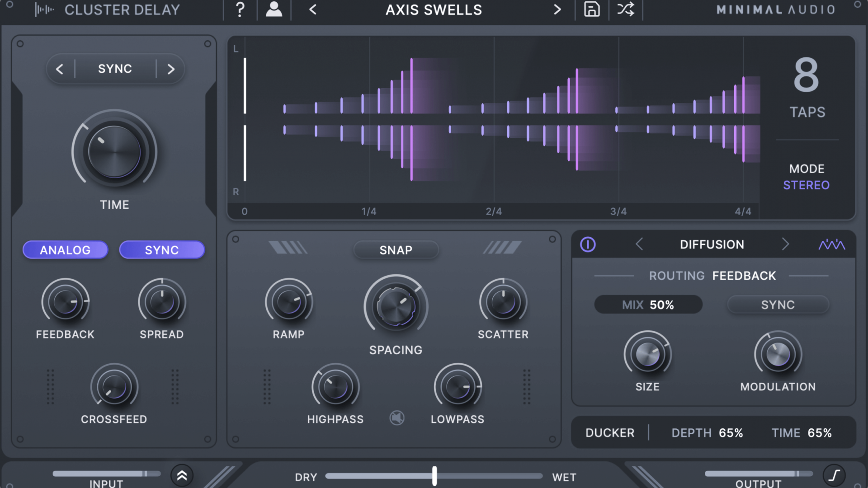Change the Stereo mode setting
This screenshot has height=488, width=868.
(806, 185)
